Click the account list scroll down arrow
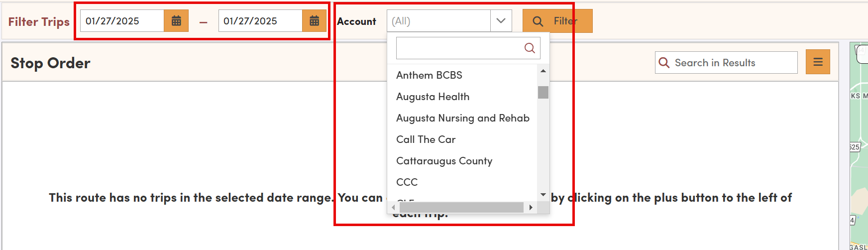This screenshot has height=250, width=868. [543, 195]
